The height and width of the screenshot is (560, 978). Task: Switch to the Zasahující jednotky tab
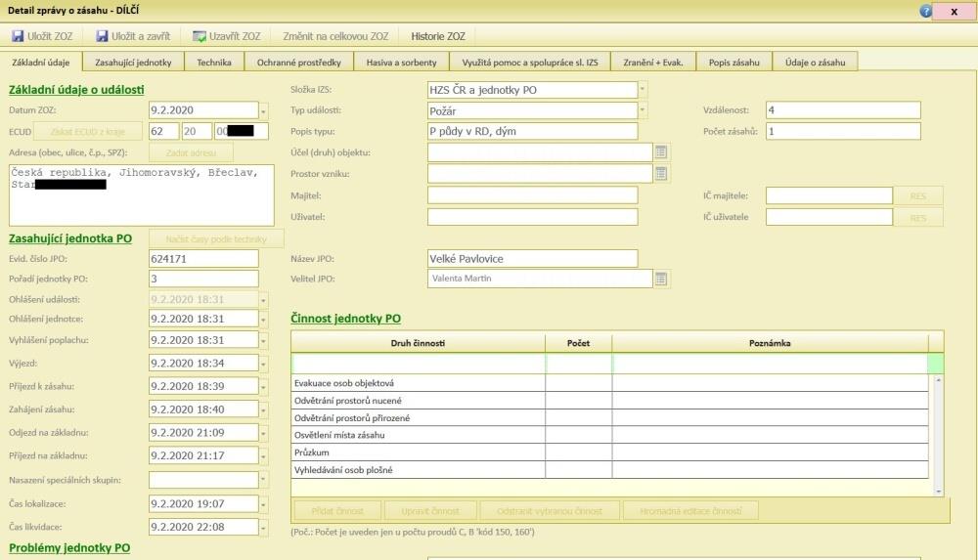(133, 63)
